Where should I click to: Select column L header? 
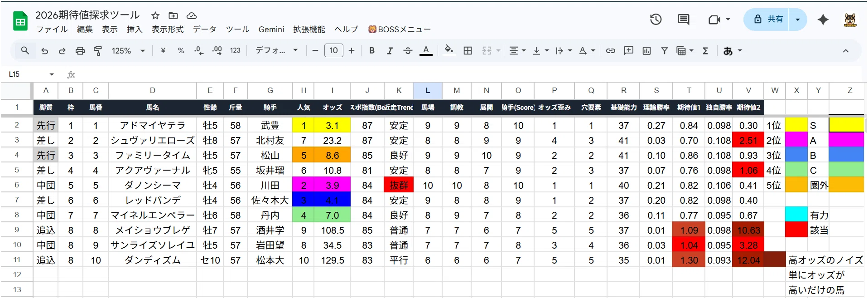click(x=428, y=91)
